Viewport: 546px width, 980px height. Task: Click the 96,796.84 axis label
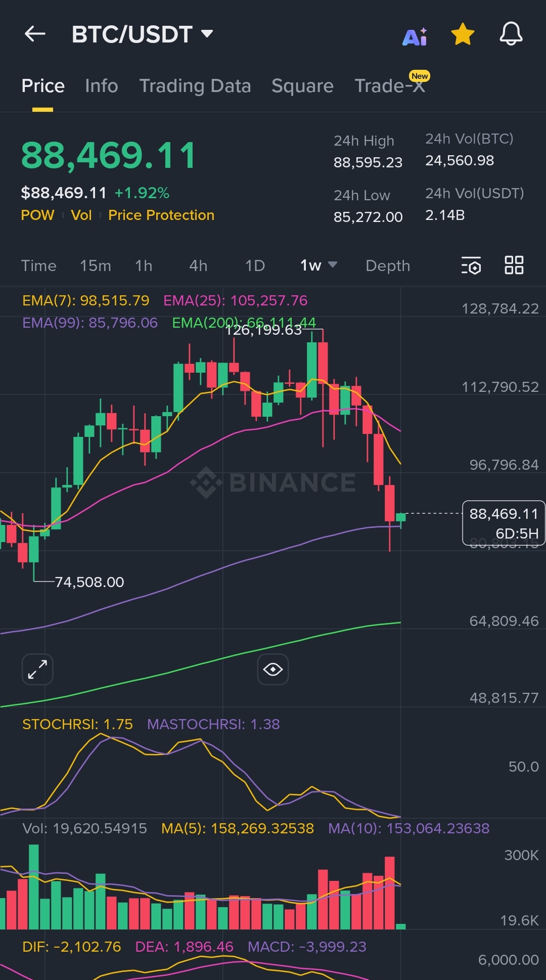point(504,465)
